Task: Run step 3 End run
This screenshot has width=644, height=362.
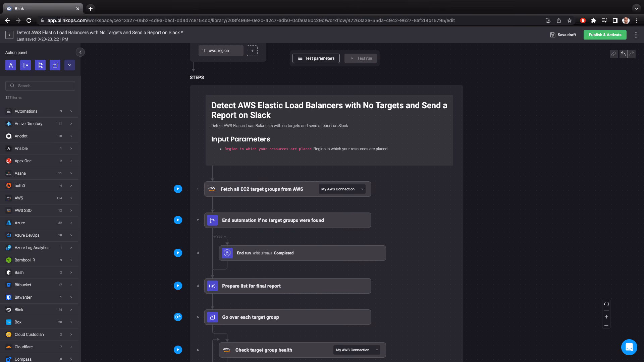Action: click(x=178, y=253)
